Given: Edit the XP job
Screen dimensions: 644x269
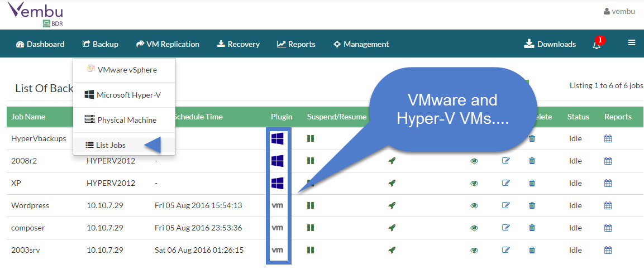Looking at the screenshot, I should click(506, 182).
